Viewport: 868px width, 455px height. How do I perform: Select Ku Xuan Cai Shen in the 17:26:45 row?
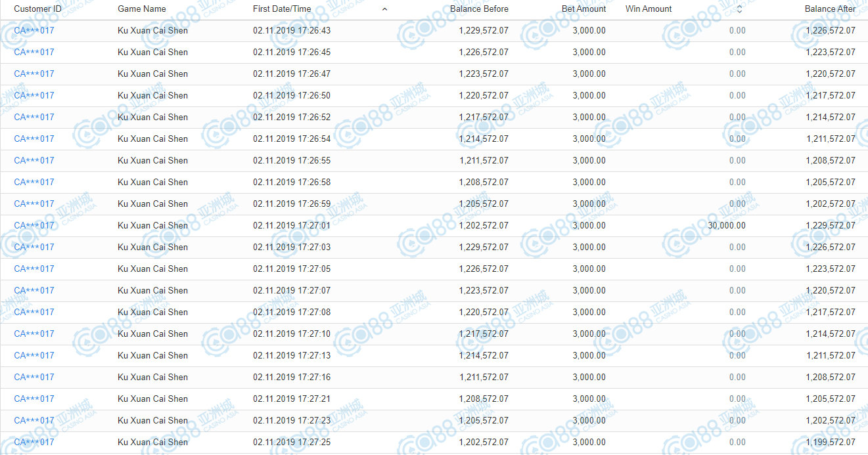[x=152, y=52]
